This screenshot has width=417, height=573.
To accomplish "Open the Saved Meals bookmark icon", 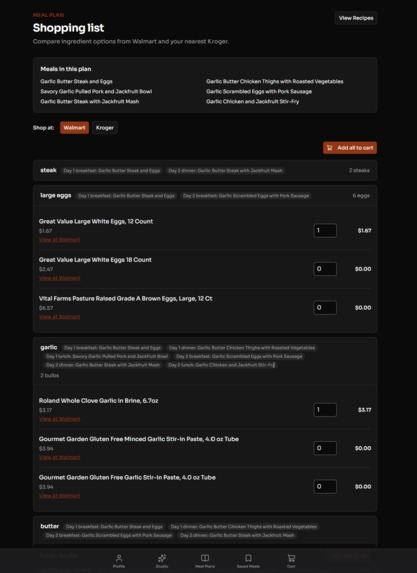I will click(248, 561).
